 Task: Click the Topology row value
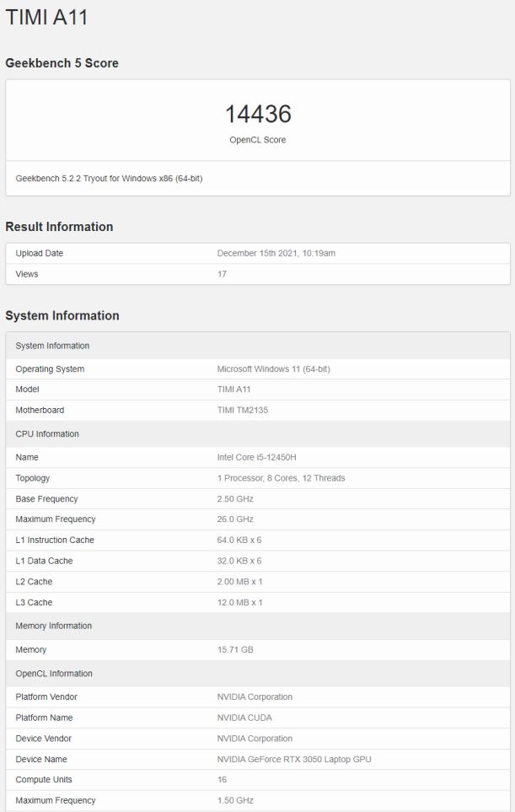coord(281,478)
